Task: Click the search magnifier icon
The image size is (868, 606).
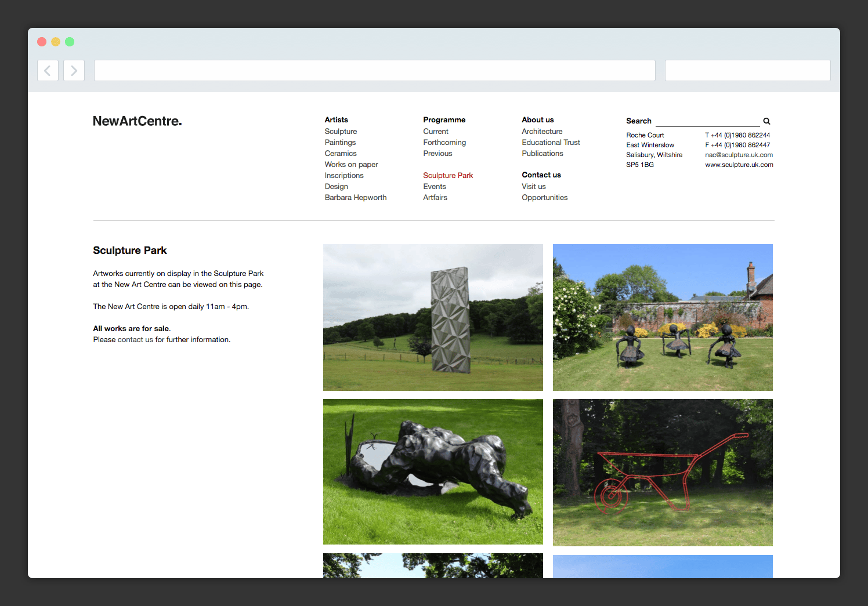Action: (x=766, y=121)
